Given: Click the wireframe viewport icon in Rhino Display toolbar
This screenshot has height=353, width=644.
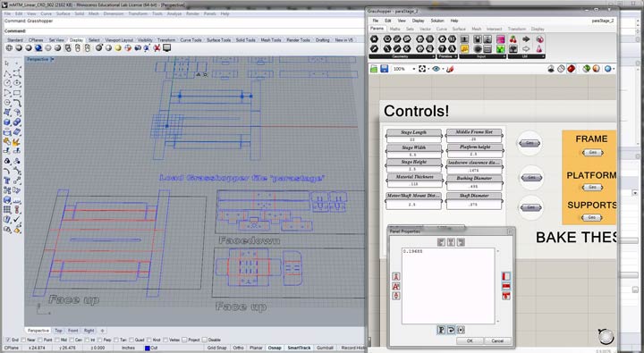Looking at the screenshot, I should 9,48.
